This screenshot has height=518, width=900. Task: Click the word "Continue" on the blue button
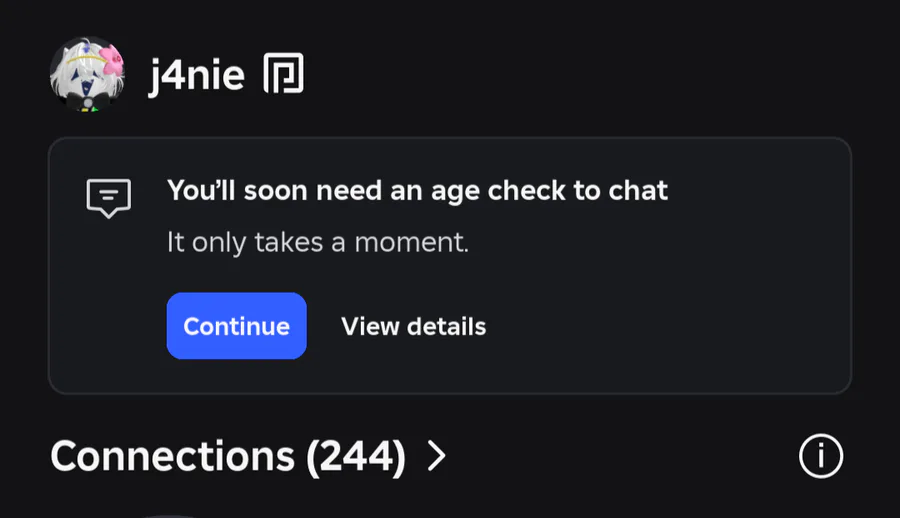pos(236,326)
